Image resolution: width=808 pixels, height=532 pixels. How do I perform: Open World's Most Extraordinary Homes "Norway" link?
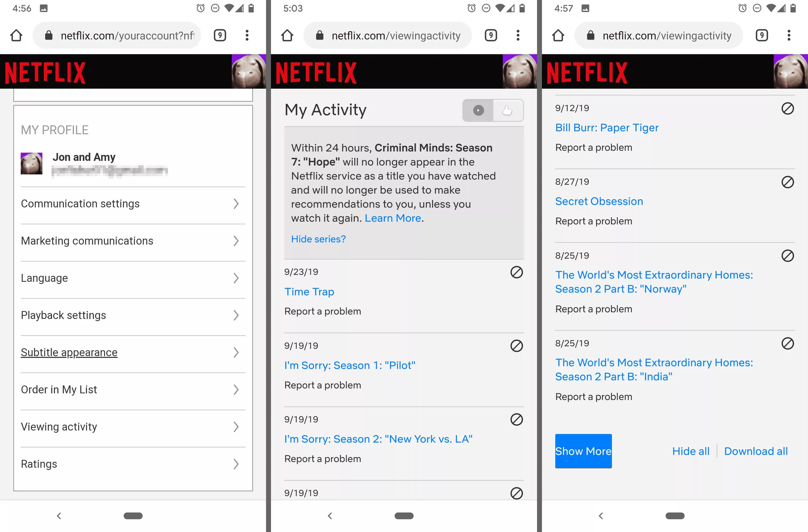click(654, 282)
